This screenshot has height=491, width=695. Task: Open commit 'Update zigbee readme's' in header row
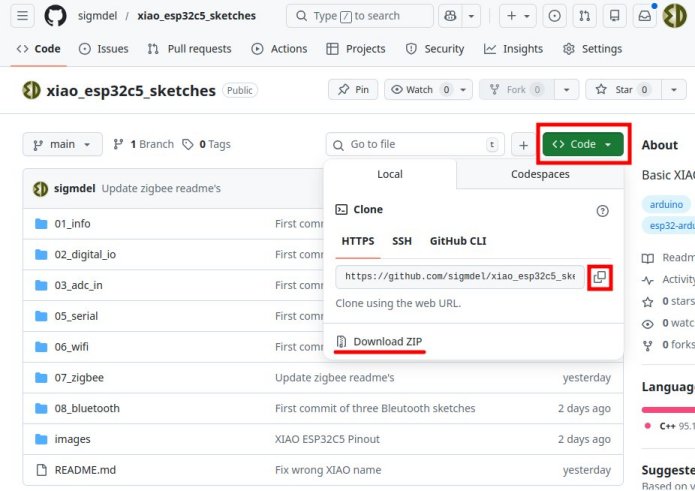point(161,188)
